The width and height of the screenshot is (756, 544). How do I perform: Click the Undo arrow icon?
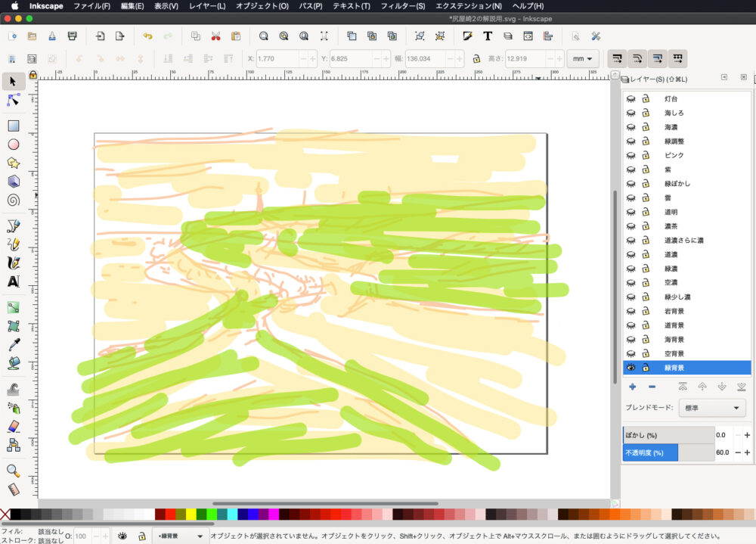147,36
